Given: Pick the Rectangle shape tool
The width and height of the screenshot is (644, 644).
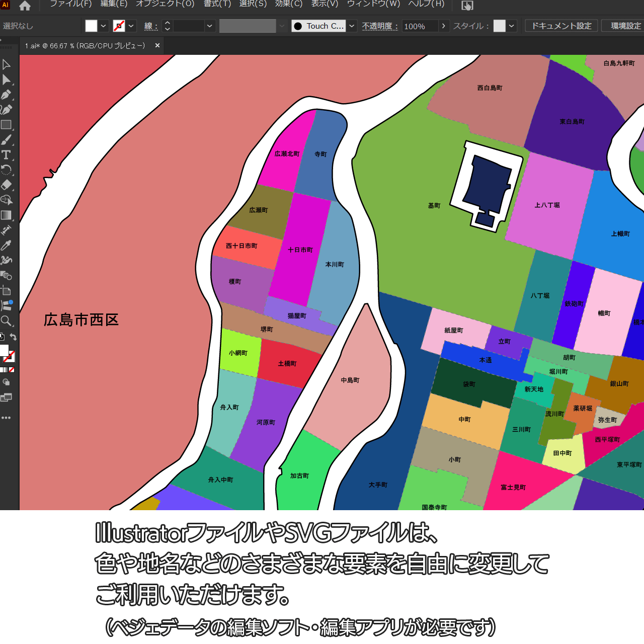Looking at the screenshot, I should point(7,125).
